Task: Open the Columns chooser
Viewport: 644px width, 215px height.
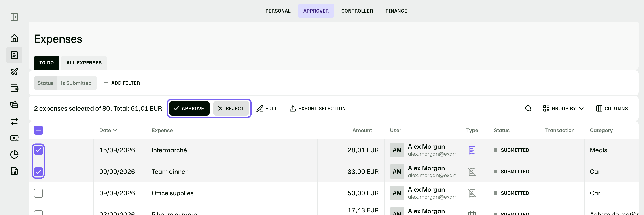Action: (x=612, y=108)
